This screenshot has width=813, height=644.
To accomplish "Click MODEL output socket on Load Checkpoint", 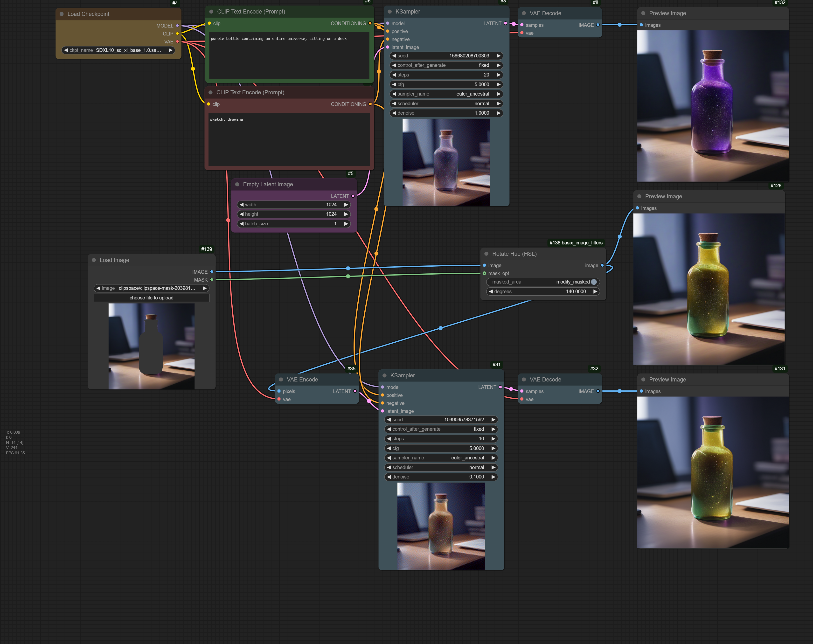I will coord(178,26).
